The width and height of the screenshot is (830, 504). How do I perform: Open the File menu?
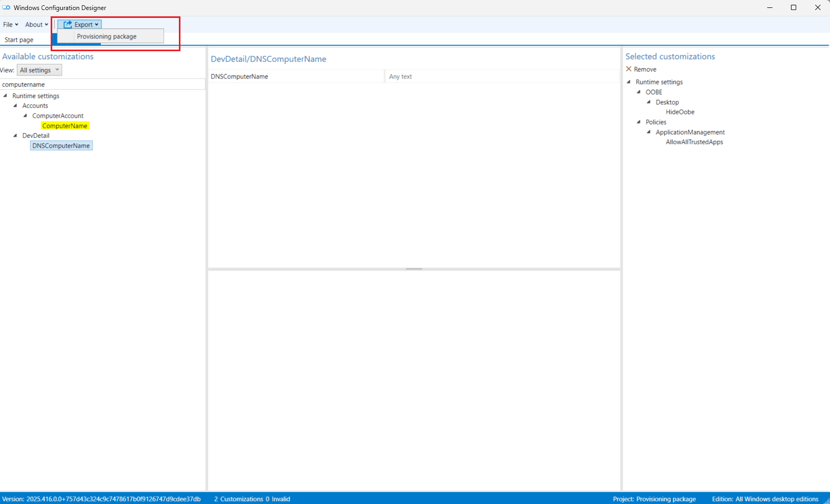[x=11, y=25]
